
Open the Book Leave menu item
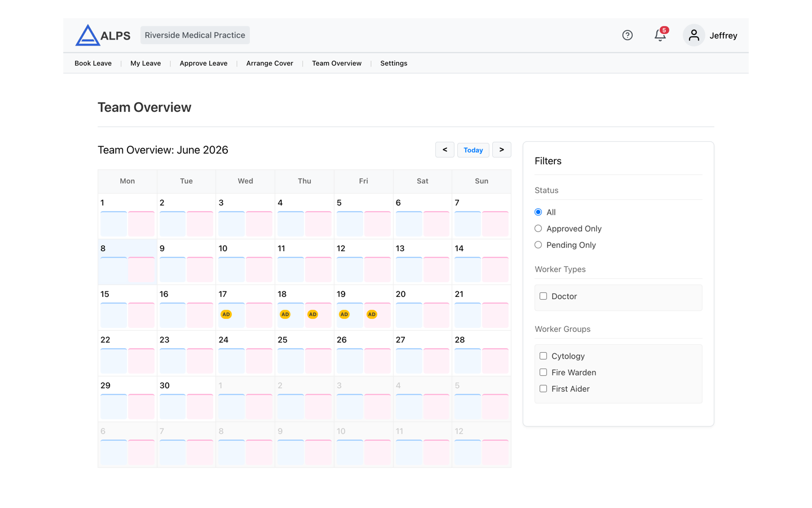tap(93, 63)
